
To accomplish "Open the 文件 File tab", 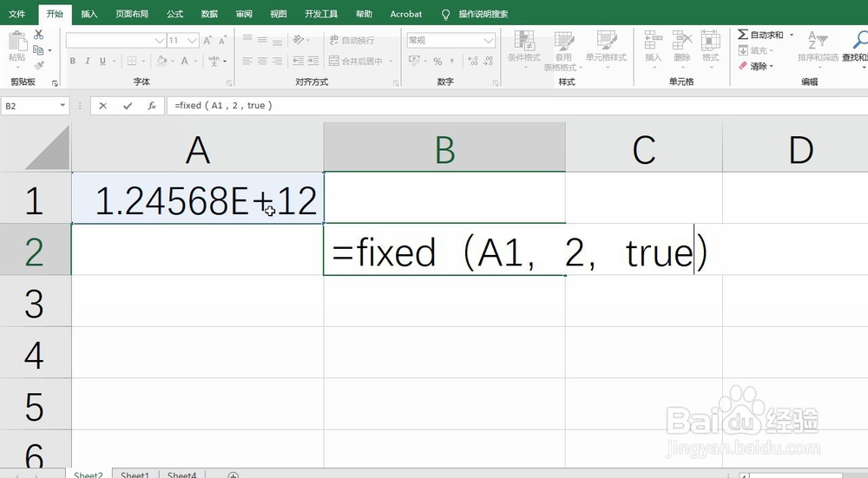I will (17, 14).
